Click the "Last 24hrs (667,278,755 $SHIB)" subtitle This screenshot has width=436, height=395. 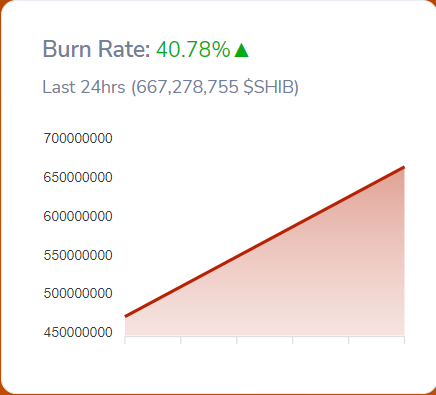[170, 87]
